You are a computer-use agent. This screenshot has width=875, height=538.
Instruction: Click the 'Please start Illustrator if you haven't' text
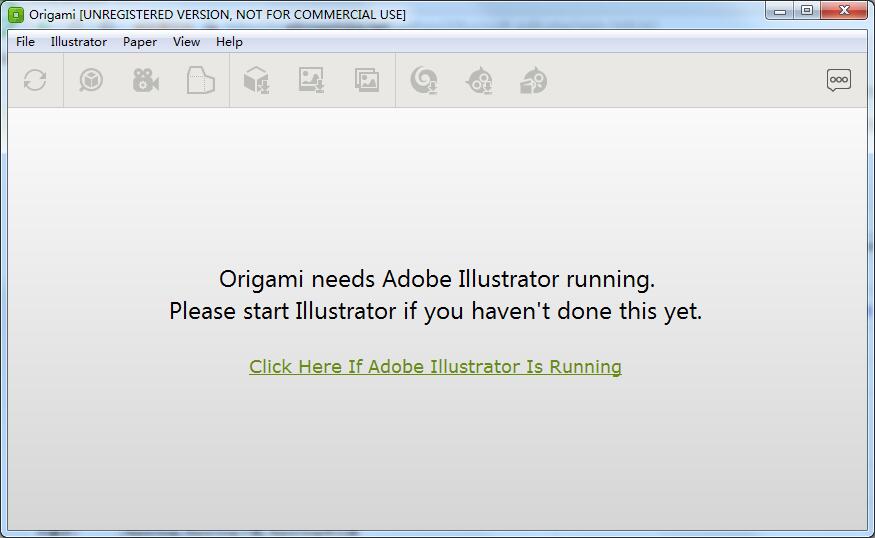360,311
